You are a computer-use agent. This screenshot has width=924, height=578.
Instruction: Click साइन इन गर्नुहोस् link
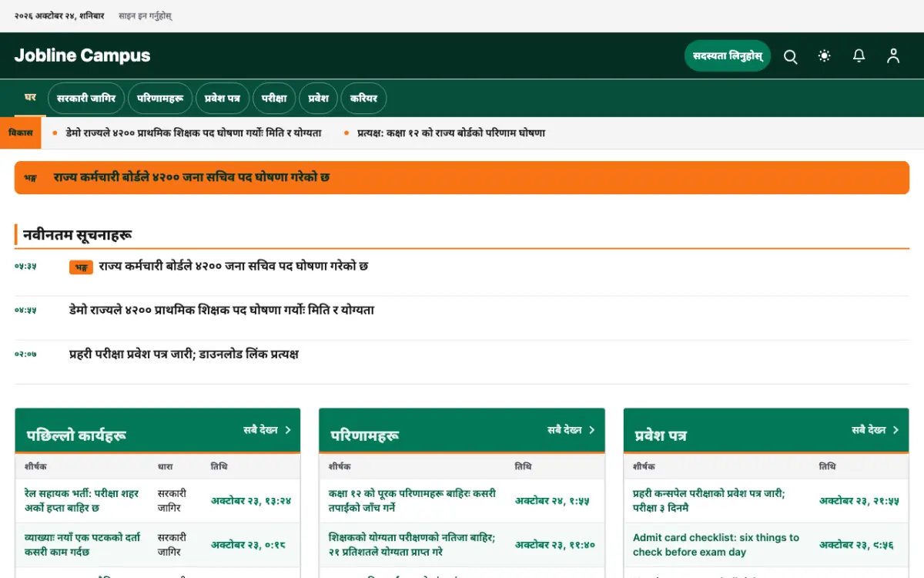(146, 15)
